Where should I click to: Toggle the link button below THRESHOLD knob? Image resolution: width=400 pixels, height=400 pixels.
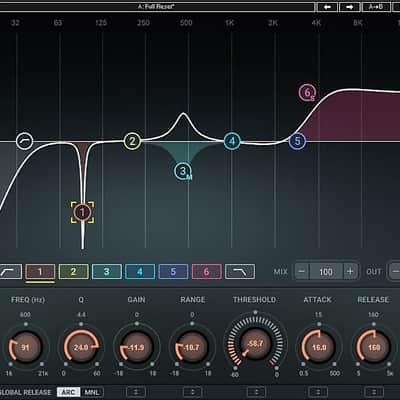pyautogui.click(x=256, y=392)
